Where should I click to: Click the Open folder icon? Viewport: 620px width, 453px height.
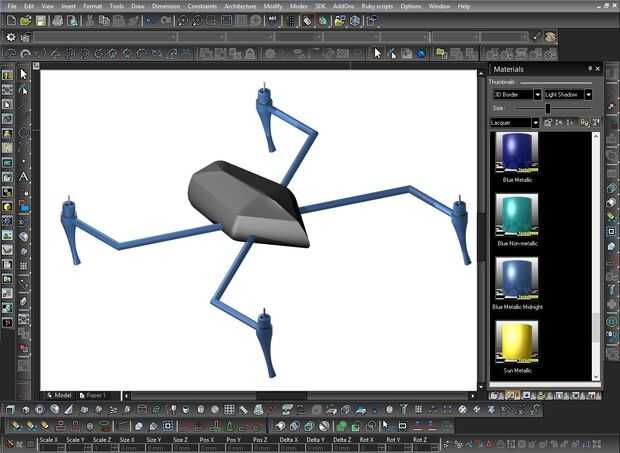pos(26,21)
